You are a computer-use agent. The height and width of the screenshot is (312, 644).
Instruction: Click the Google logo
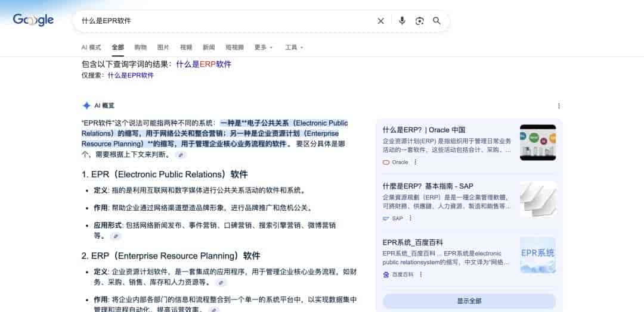33,20
